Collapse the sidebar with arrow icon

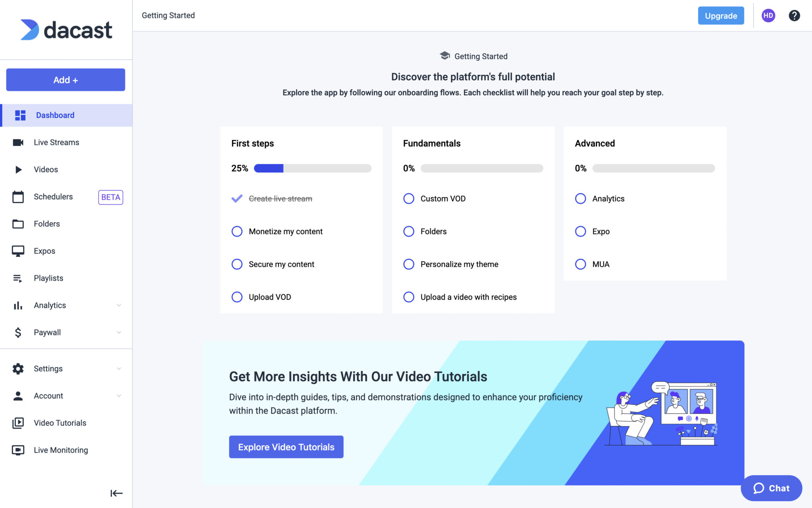coord(117,493)
